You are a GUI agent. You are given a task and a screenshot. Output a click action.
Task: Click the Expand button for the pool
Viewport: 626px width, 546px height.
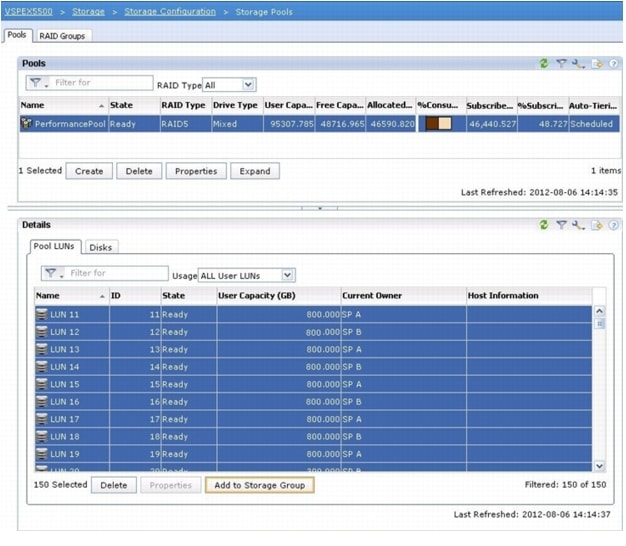coord(254,171)
